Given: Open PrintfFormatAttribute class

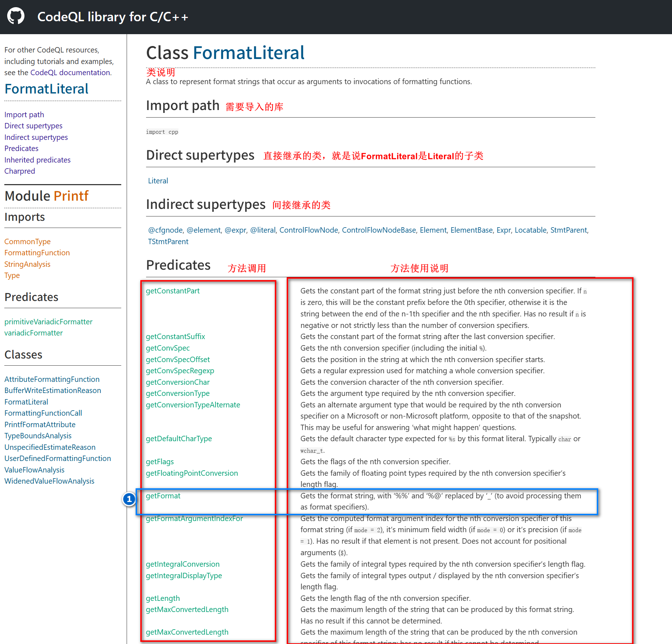Looking at the screenshot, I should [x=40, y=425].
